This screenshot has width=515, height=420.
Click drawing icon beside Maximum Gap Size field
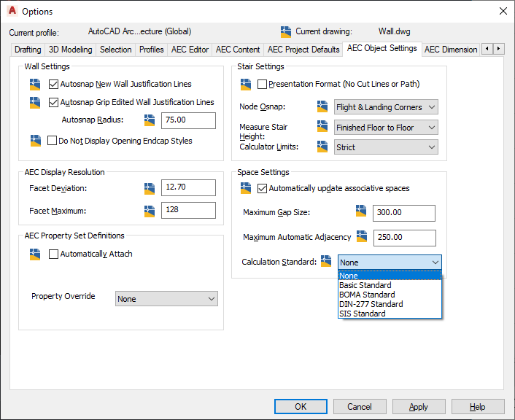(x=361, y=211)
